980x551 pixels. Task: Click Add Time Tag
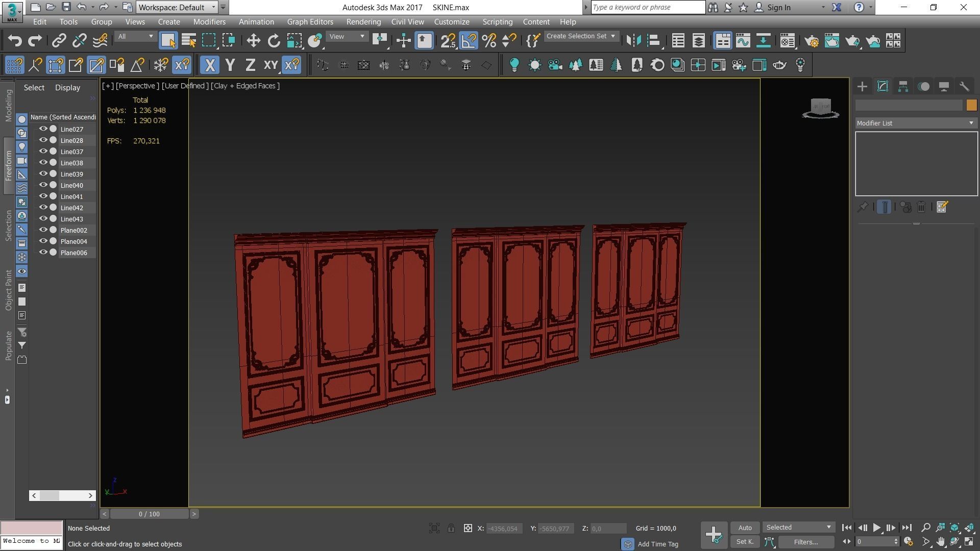click(658, 544)
